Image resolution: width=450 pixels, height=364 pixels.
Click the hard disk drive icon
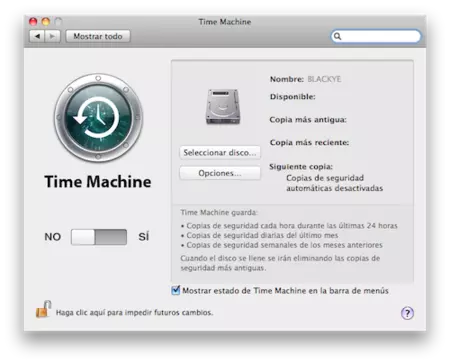(x=223, y=107)
